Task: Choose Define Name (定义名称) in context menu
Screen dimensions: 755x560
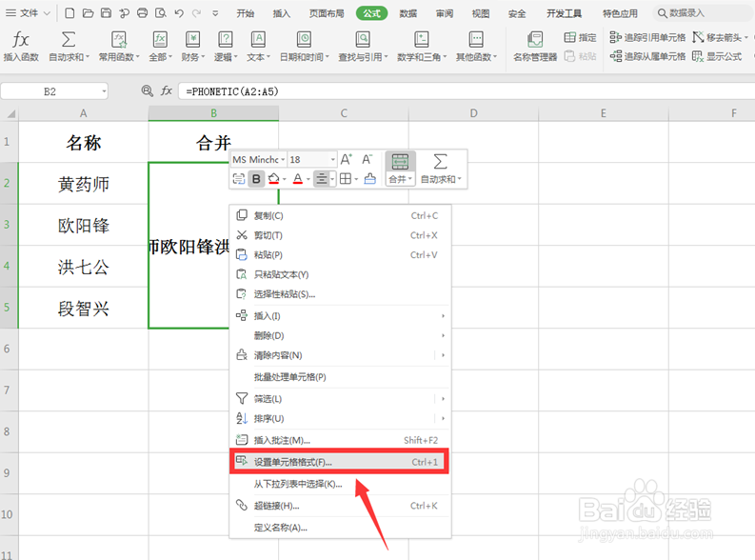Action: (340, 528)
